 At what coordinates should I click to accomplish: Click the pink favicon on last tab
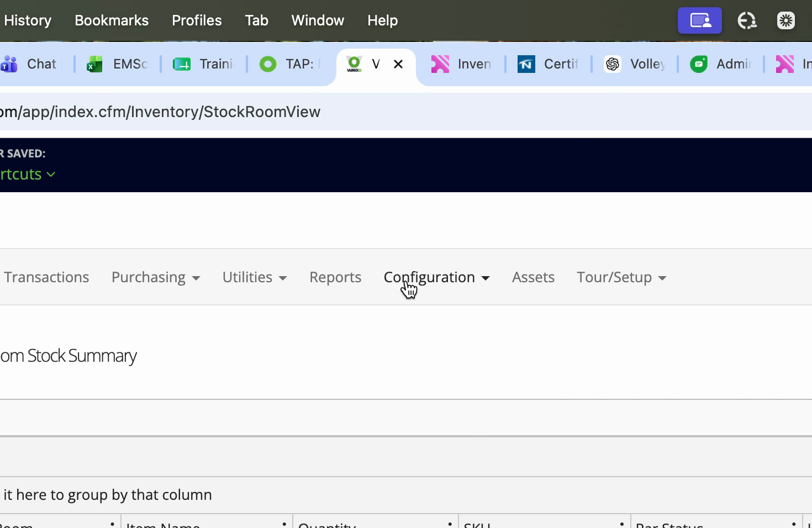[x=784, y=64]
